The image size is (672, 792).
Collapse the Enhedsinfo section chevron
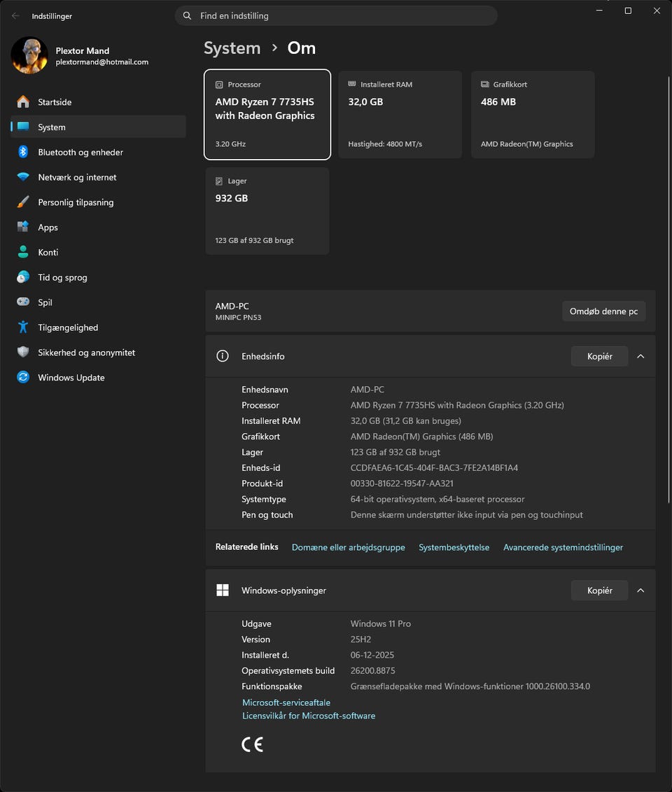tap(640, 356)
